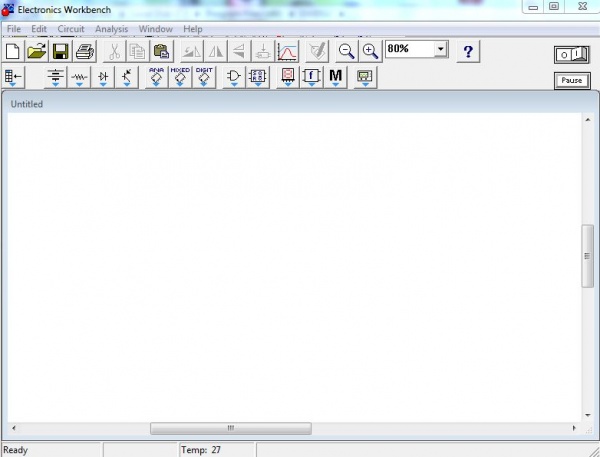Click the Zoom In magnifier
The width and height of the screenshot is (600, 457).
tap(370, 51)
